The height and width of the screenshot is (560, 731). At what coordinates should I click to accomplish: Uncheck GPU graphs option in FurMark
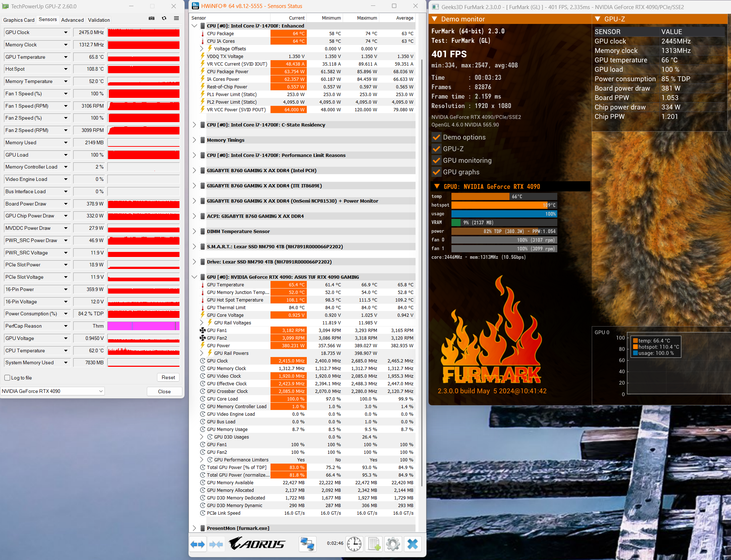tap(437, 172)
